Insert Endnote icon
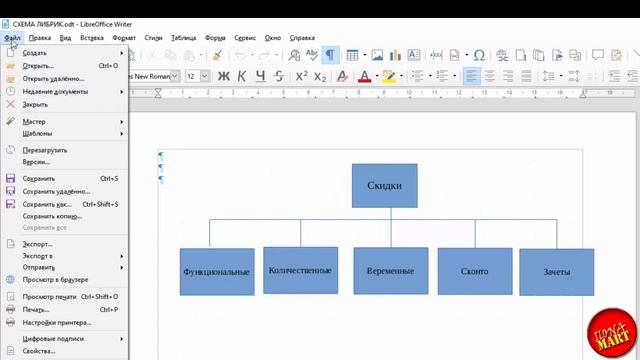Viewport: 640px width, 360px height. tap(539, 55)
